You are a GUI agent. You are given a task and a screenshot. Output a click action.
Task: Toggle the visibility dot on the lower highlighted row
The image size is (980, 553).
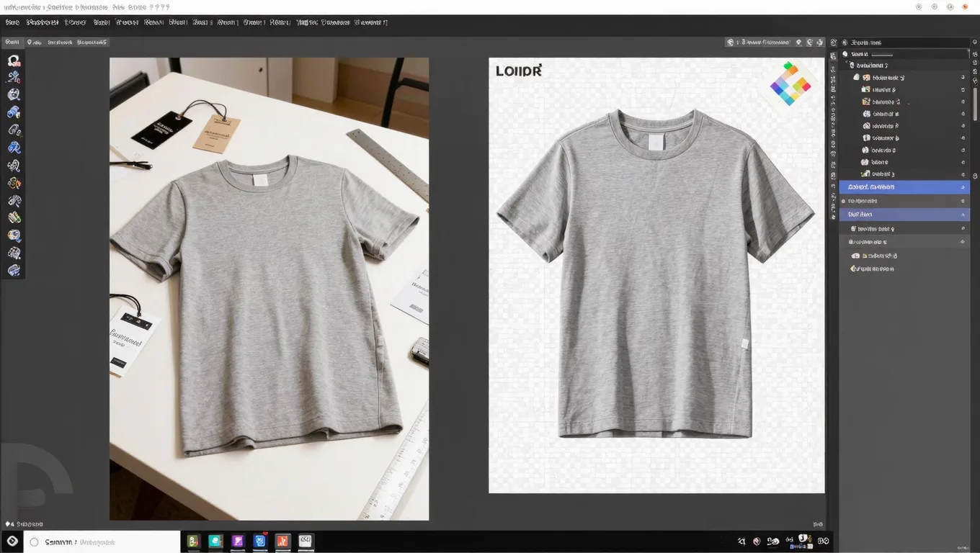pos(963,215)
